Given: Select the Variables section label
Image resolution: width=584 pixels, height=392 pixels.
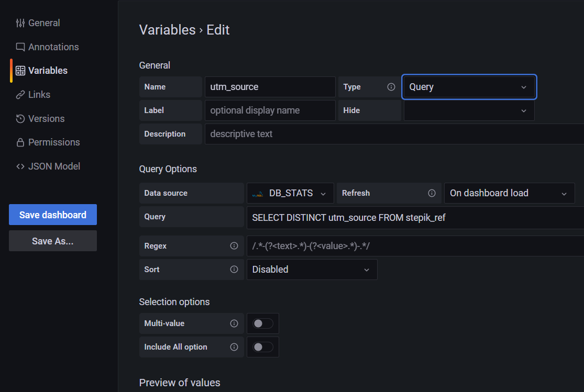Looking at the screenshot, I should 48,71.
